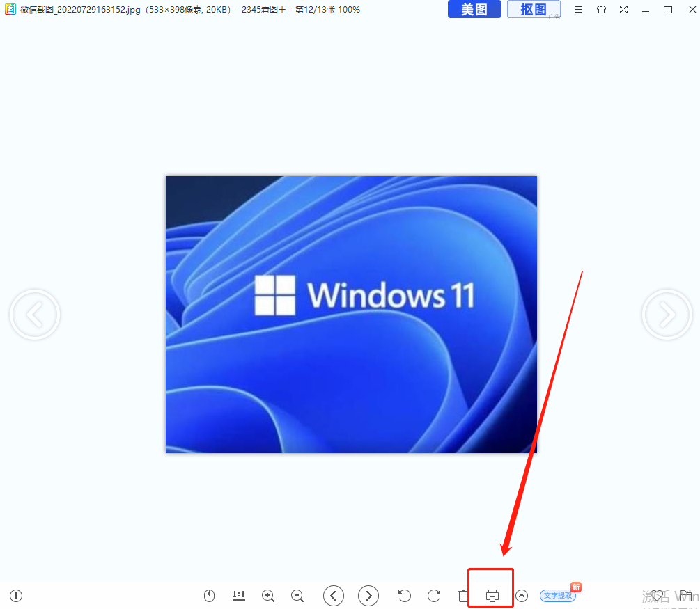This screenshot has height=609, width=700.
Task: Rotate image clockwise
Action: [434, 596]
